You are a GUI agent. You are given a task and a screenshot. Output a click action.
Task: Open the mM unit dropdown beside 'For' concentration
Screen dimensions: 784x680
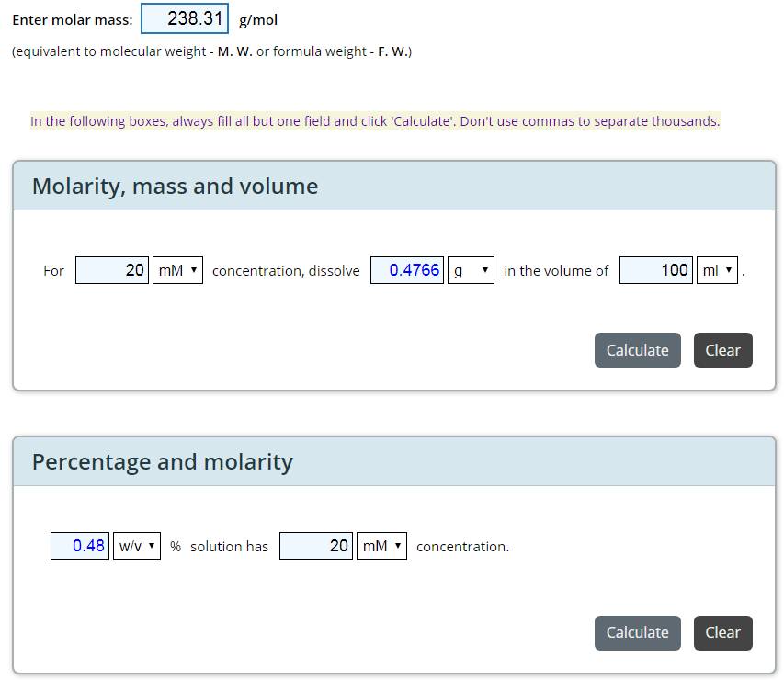click(x=177, y=270)
